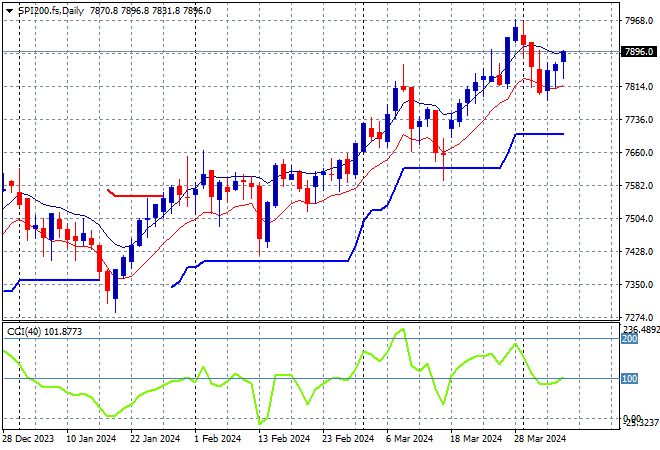Open the chart menu triangle beside SPI200.fs
Viewport: 660px width, 450px height.
9,11
